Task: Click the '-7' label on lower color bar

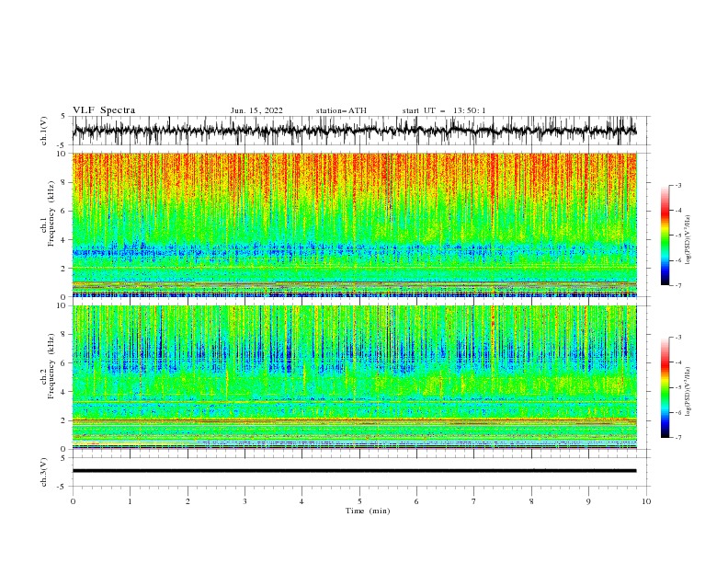Action: [677, 437]
